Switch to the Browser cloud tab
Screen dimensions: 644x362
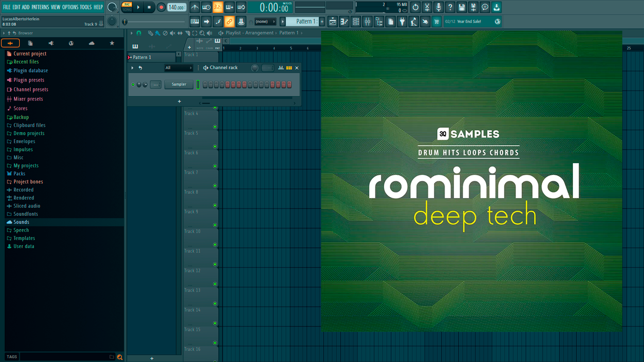coord(91,43)
